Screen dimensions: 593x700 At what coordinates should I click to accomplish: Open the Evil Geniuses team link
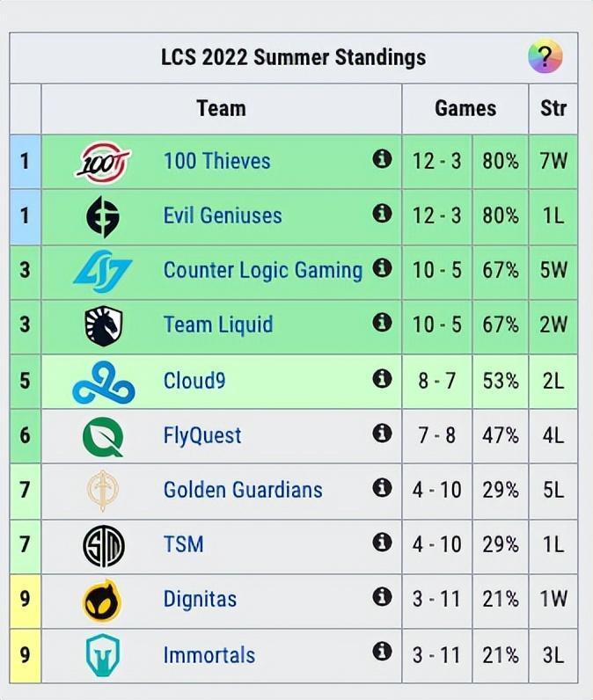click(x=223, y=215)
